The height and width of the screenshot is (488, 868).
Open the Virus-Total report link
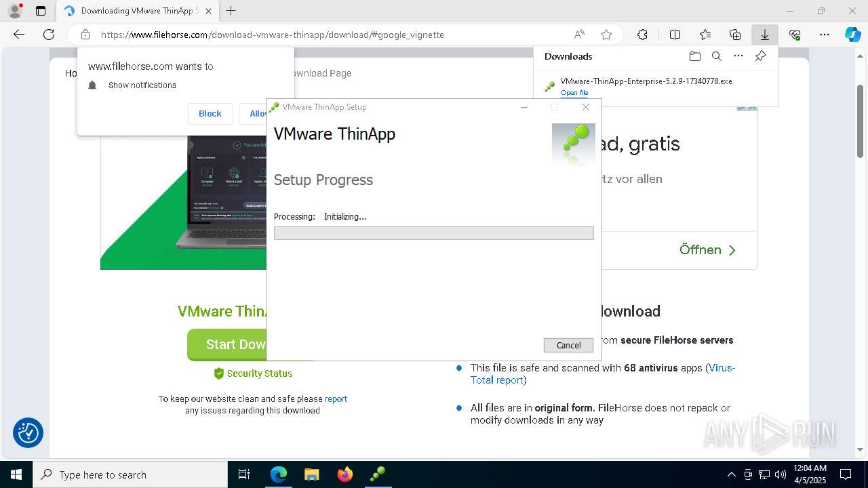click(603, 374)
